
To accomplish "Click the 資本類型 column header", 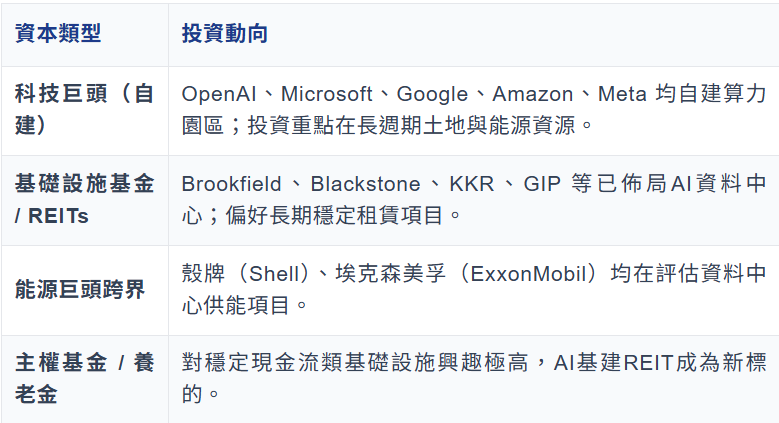I will click(58, 33).
